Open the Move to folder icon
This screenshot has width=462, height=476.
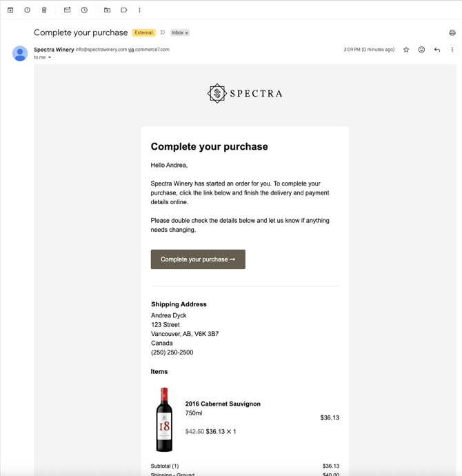107,10
